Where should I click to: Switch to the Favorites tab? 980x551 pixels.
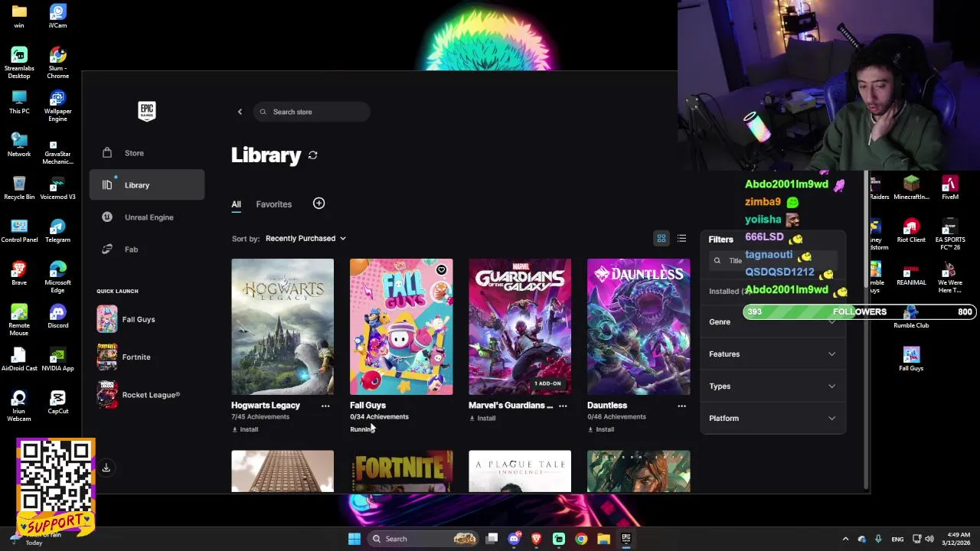(x=274, y=204)
